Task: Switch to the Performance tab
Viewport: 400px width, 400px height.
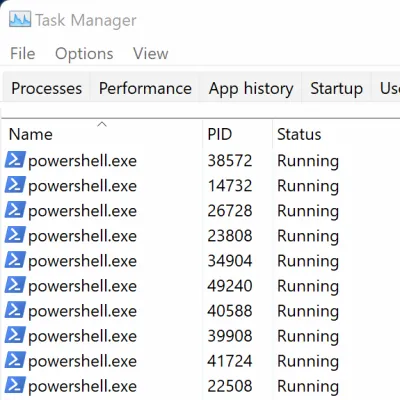Action: click(x=145, y=88)
